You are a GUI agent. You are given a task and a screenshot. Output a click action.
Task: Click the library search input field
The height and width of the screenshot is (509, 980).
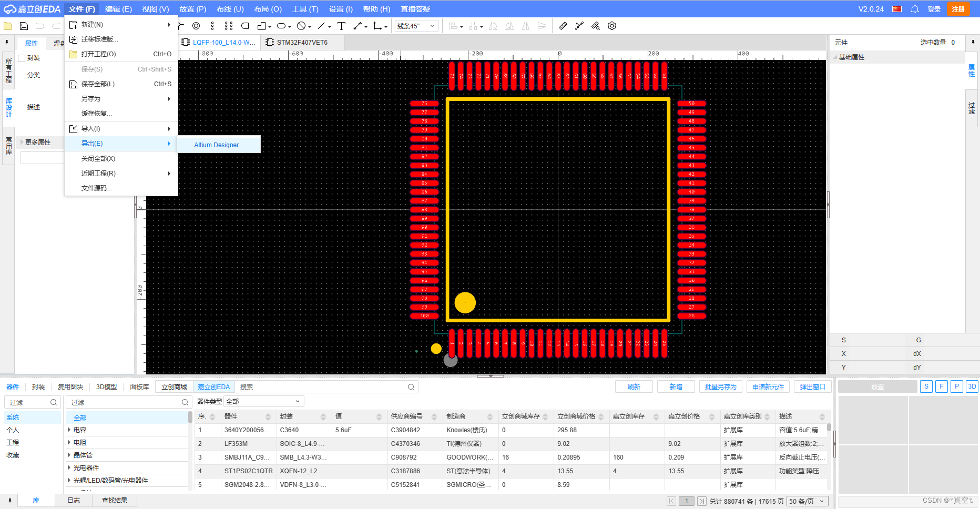click(x=326, y=386)
